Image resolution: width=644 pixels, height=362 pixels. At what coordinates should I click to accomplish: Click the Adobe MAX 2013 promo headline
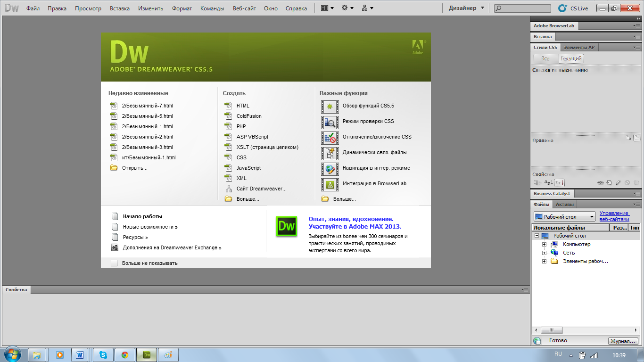click(355, 223)
